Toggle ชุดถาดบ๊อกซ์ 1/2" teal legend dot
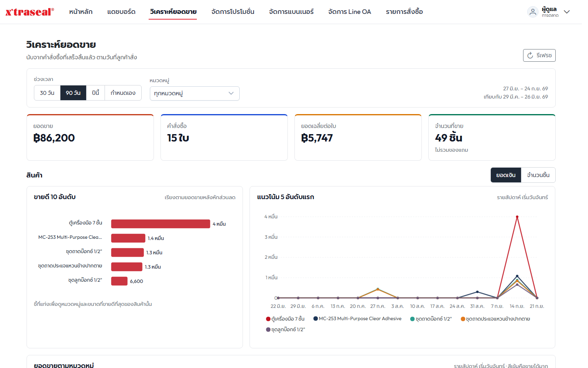Screen dimensions: 588x368 (412, 319)
